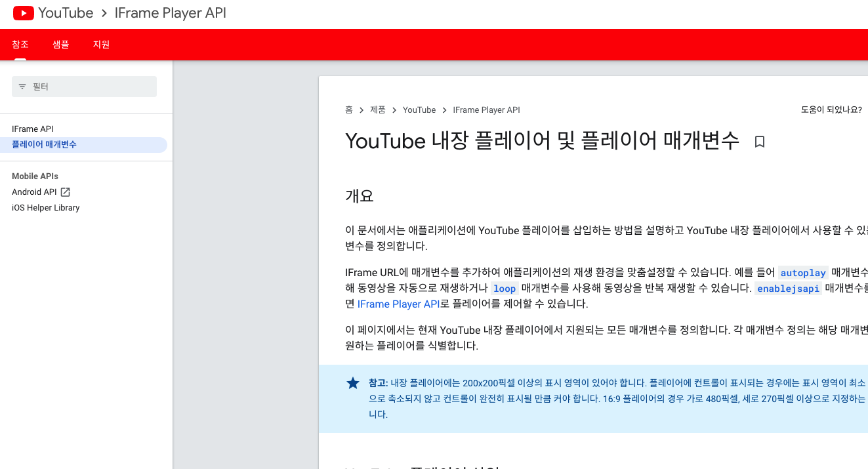Open iOS Helper Library link
Screen dimensions: 868x469
[x=46, y=208]
